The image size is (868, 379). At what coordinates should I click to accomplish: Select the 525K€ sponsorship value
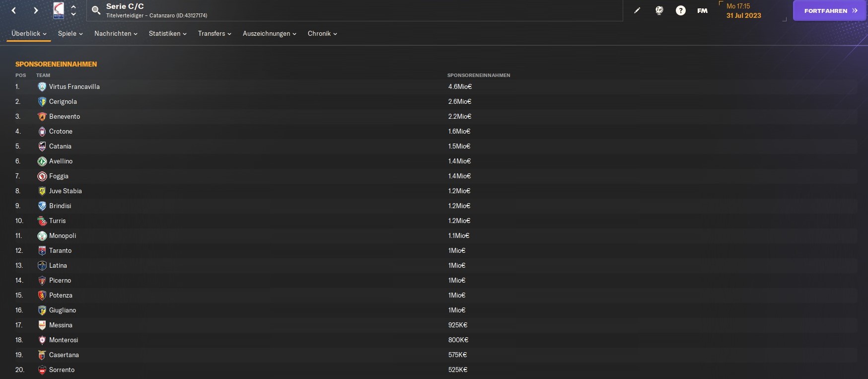point(458,370)
